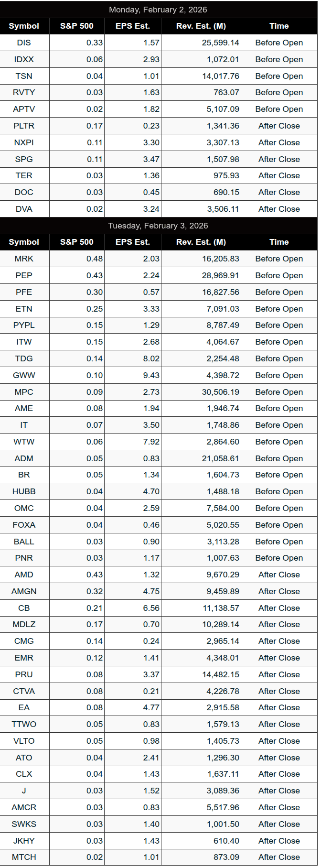This screenshot has width=321, height=868.
Task: Click the Tuesday, February 3, 2026 header
Action: coord(158,226)
